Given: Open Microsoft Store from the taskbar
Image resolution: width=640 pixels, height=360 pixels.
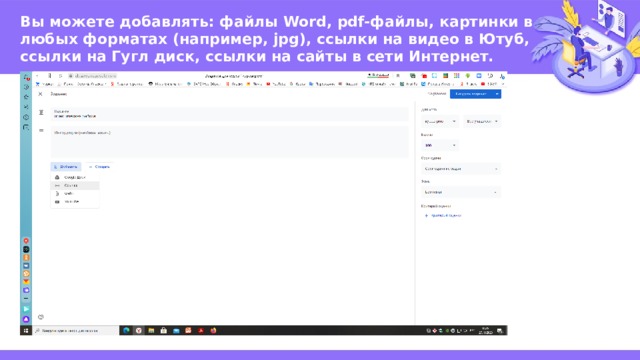Looking at the screenshot, I should coord(164,331).
